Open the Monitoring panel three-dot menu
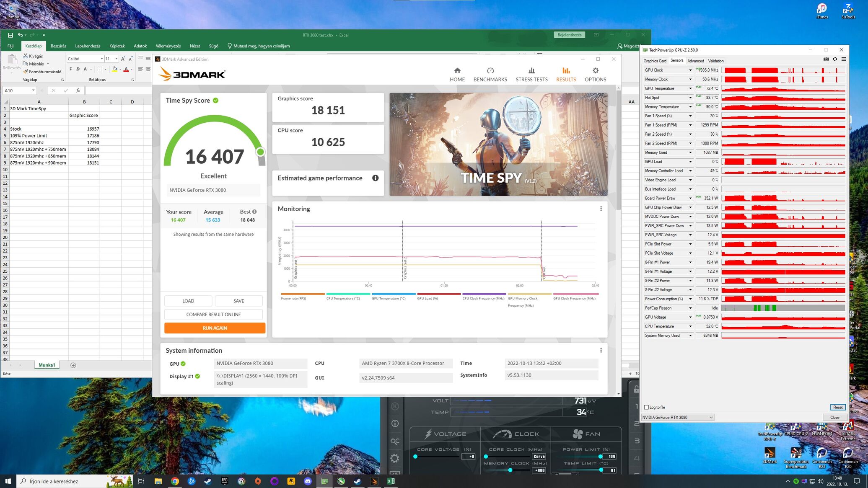Image resolution: width=868 pixels, height=488 pixels. point(601,209)
